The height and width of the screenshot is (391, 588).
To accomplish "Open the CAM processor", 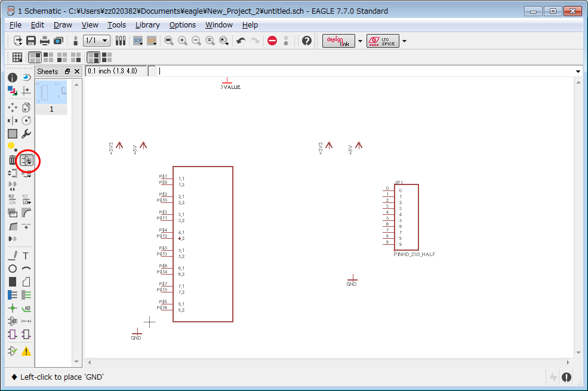I will coord(58,41).
